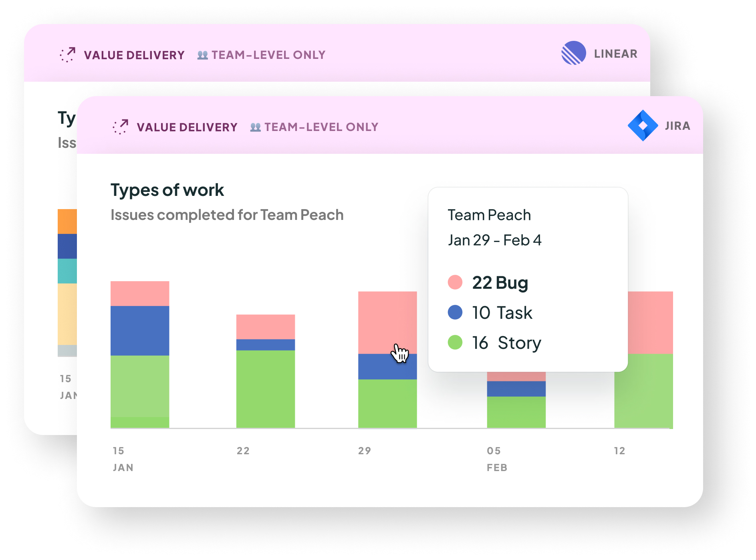Select the VALUE DELIVERY label on Jira card
The image size is (756, 560).
(x=187, y=127)
